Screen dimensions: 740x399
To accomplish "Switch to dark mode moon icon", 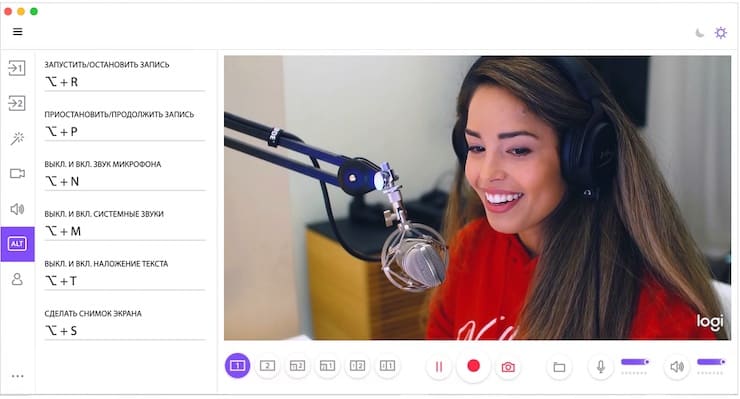I will (x=700, y=33).
